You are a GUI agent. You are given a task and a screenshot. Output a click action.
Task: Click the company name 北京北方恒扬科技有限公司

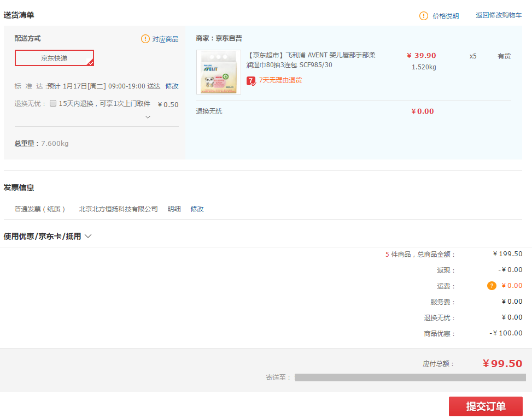click(x=119, y=209)
